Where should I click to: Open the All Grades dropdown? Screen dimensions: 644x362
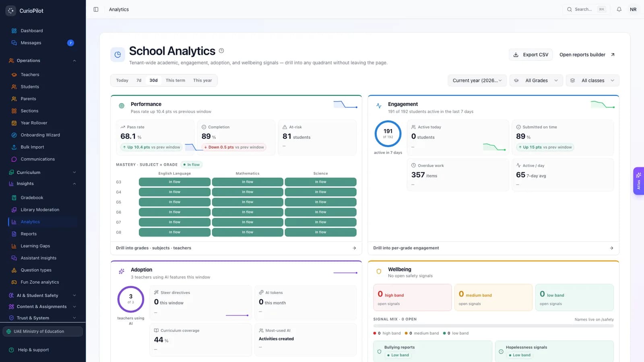pyautogui.click(x=536, y=80)
